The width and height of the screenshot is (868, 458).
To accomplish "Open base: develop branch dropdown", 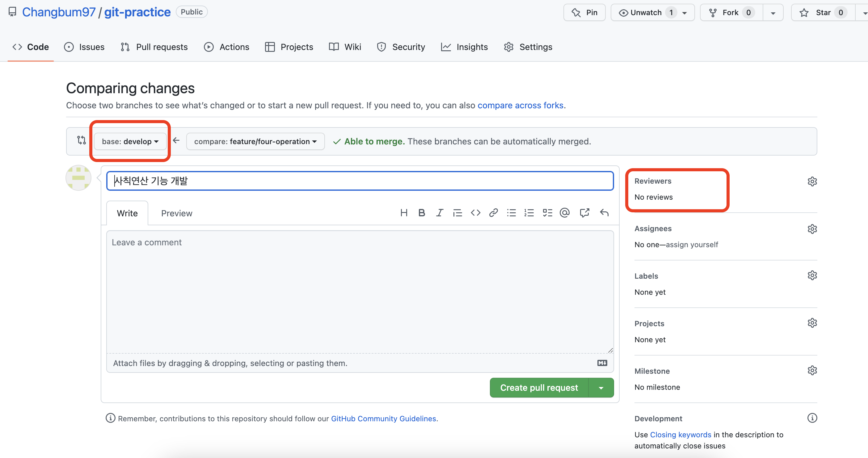I will pyautogui.click(x=130, y=141).
